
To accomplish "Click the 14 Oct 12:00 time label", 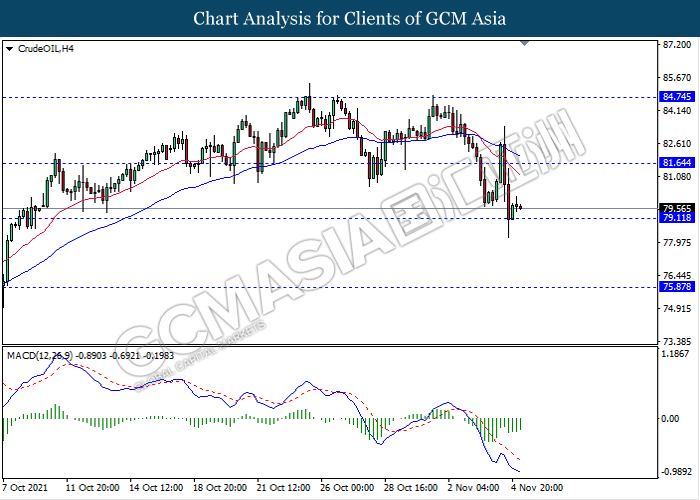I will point(156,488).
